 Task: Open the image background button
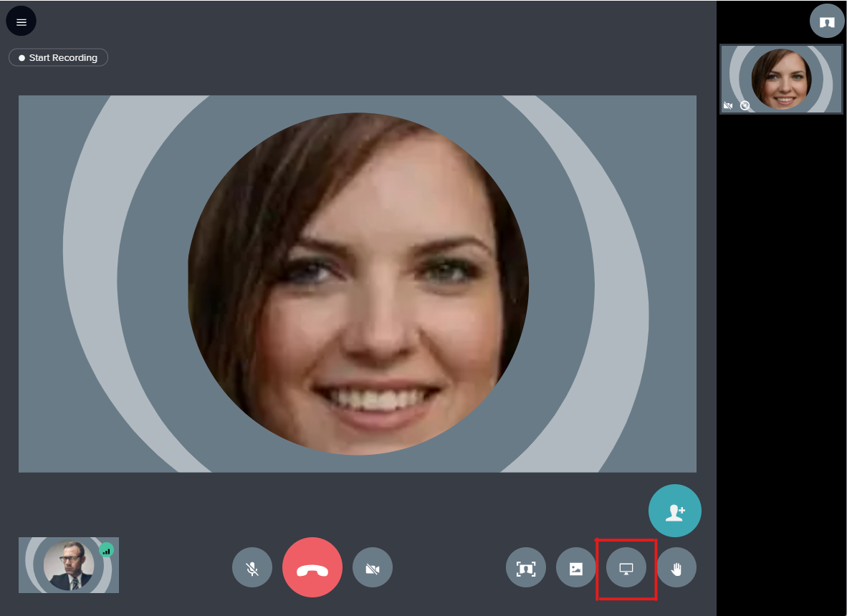[576, 567]
